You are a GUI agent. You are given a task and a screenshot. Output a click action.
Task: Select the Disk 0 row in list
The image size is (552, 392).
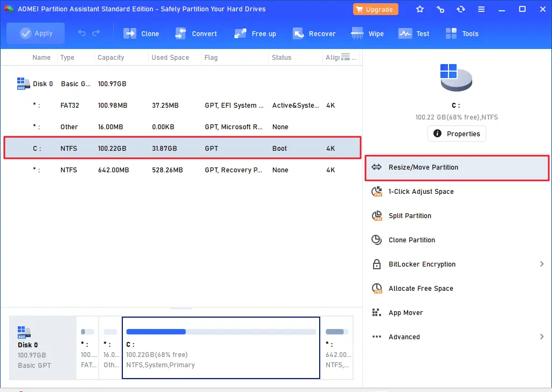click(x=182, y=83)
